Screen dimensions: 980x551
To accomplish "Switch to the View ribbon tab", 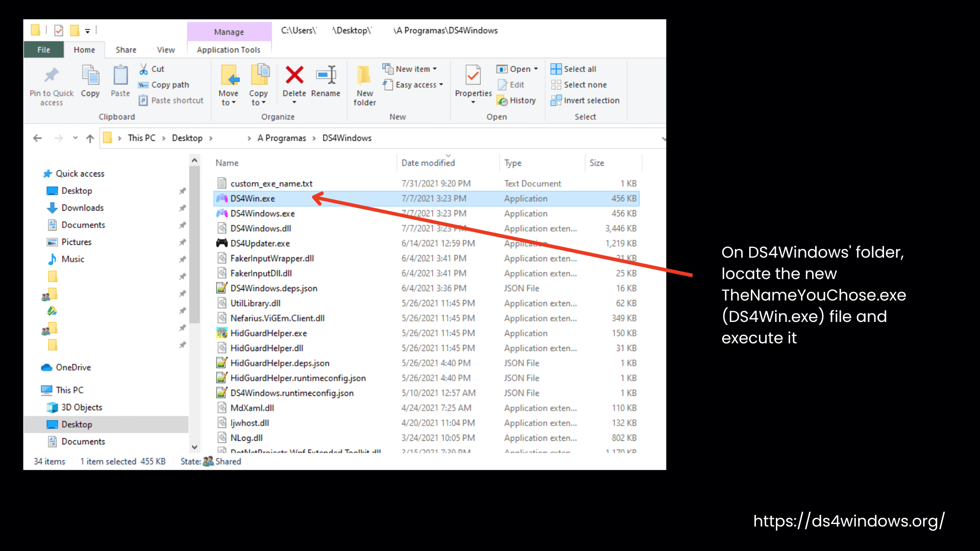I will (x=166, y=49).
